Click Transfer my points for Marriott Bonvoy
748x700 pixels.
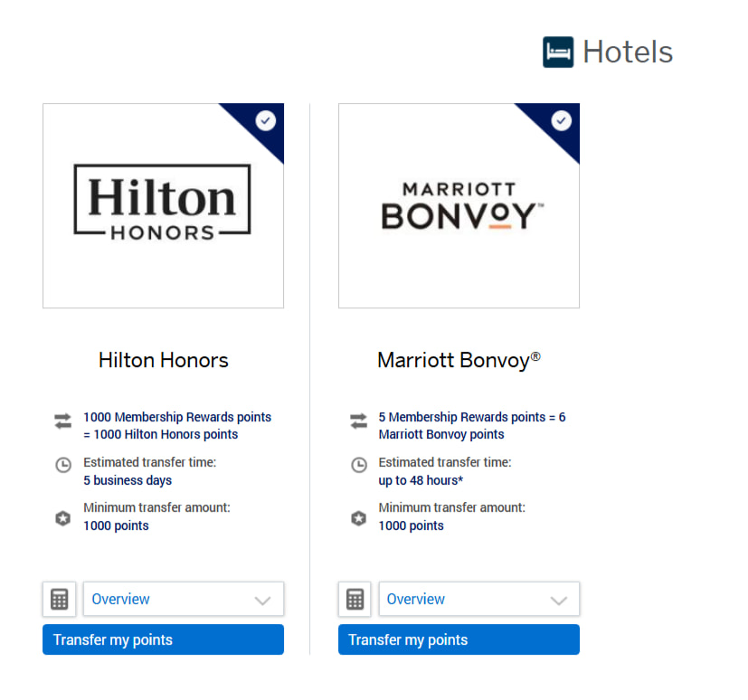click(x=459, y=639)
